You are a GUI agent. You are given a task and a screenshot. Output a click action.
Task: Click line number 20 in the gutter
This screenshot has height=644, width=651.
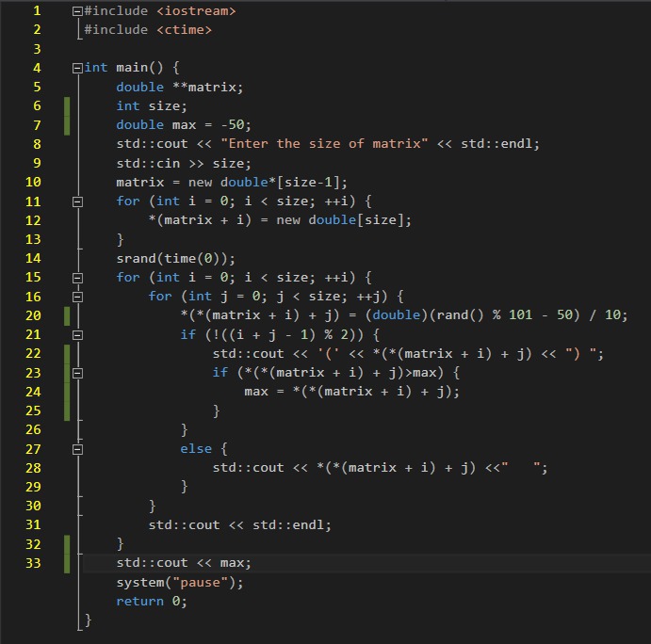(x=33, y=315)
